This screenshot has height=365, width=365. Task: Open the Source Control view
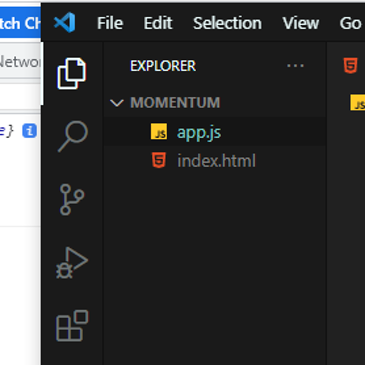(72, 199)
